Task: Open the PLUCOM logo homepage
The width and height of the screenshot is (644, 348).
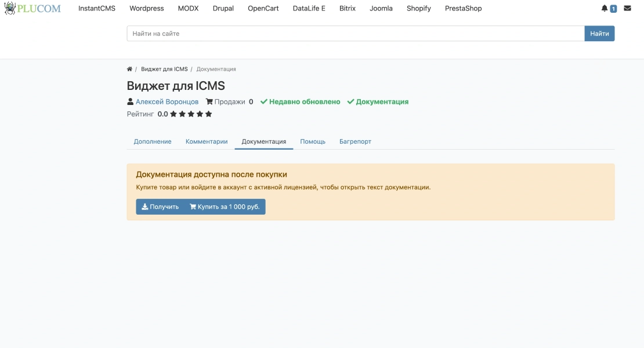Action: [x=32, y=8]
